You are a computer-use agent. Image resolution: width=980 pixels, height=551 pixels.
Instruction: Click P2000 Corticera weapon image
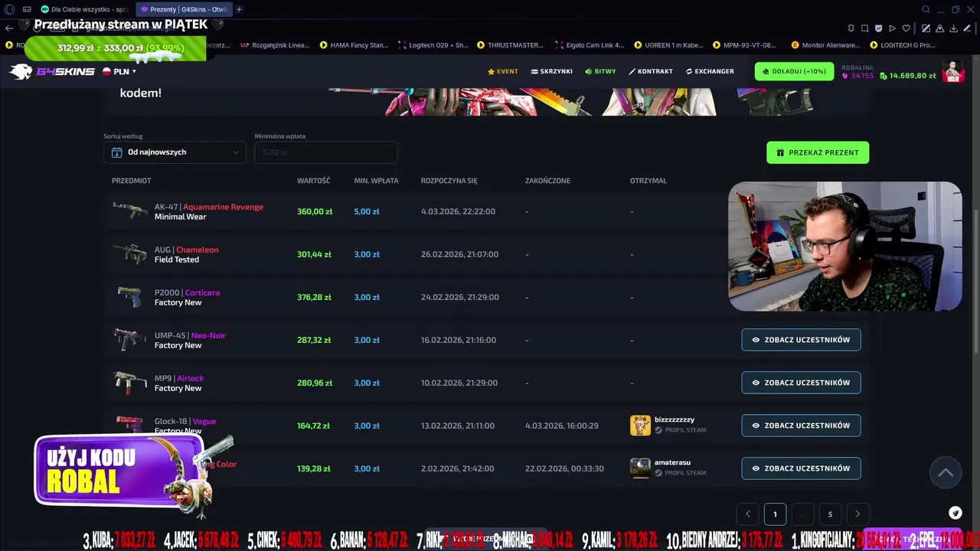129,297
